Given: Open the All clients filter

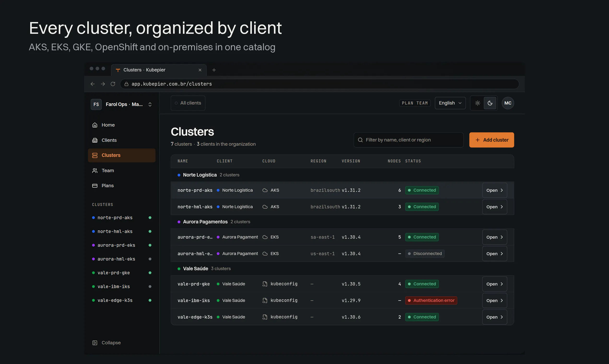Looking at the screenshot, I should 188,103.
